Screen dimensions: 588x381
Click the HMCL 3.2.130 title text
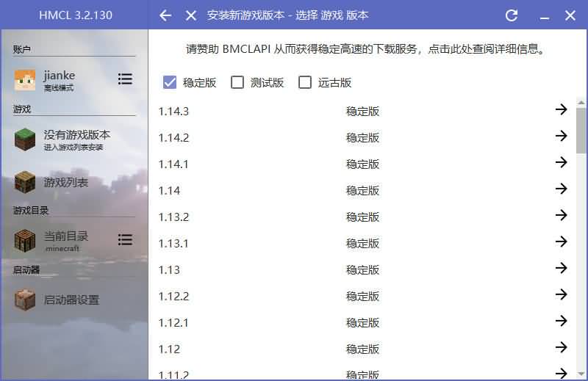coord(76,15)
